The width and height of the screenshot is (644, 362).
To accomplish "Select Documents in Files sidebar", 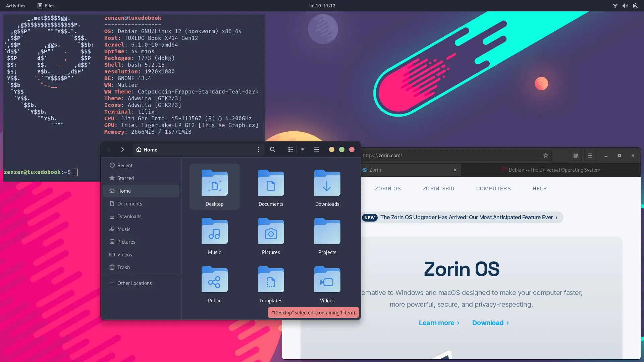I will click(x=141, y=203).
